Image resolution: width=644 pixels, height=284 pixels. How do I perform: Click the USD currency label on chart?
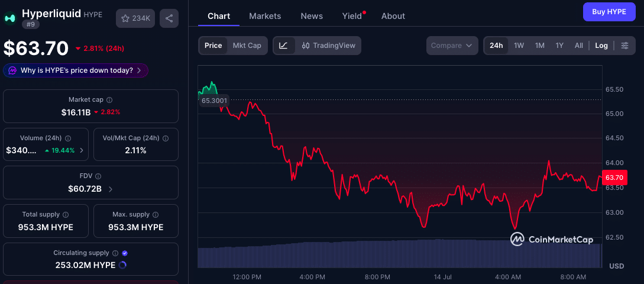[616, 266]
